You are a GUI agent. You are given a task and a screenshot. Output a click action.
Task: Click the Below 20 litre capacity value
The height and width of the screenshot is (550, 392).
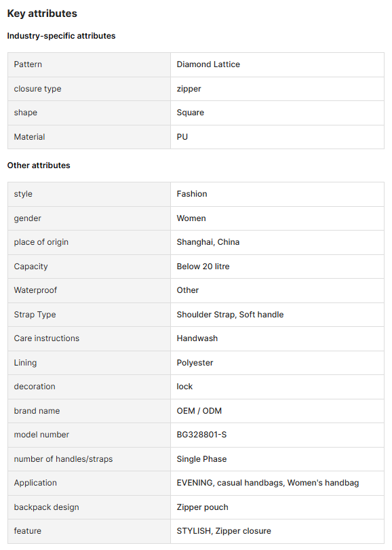[x=203, y=267]
